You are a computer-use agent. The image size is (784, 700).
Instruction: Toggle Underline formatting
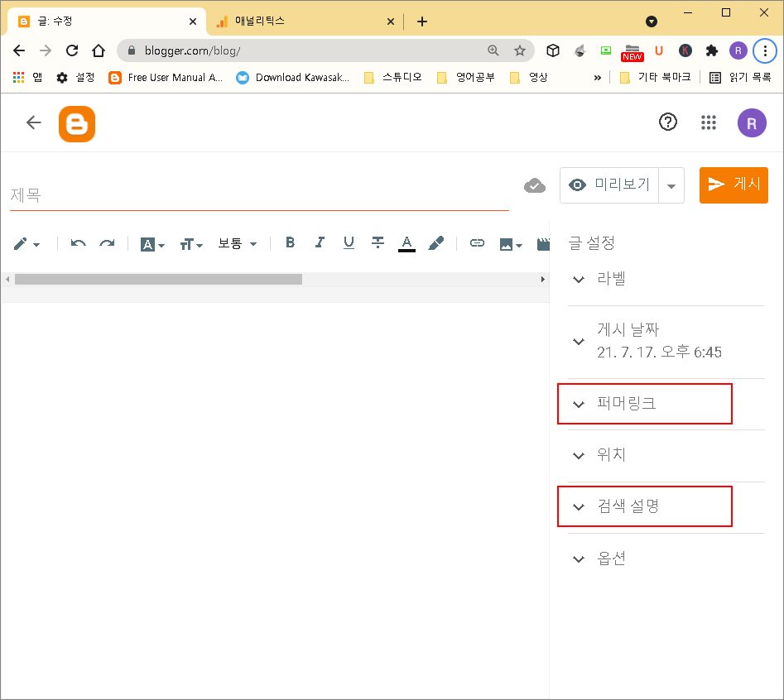tap(349, 242)
